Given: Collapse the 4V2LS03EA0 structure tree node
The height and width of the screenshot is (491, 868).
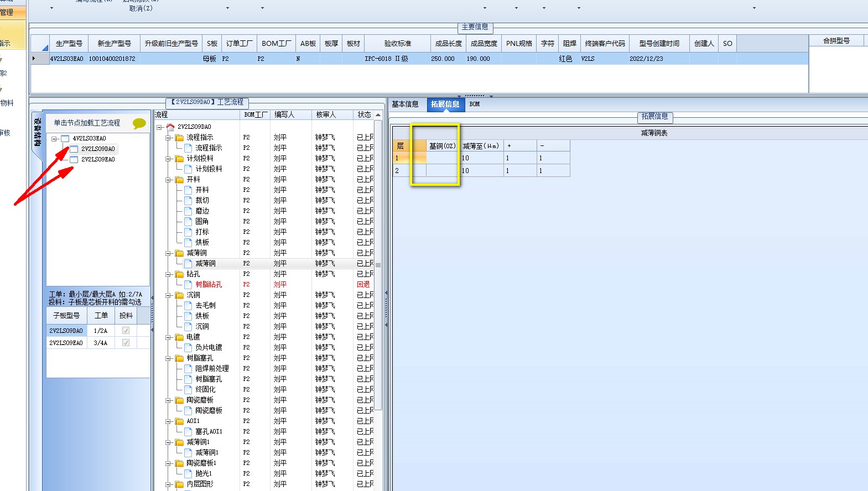Looking at the screenshot, I should click(54, 139).
